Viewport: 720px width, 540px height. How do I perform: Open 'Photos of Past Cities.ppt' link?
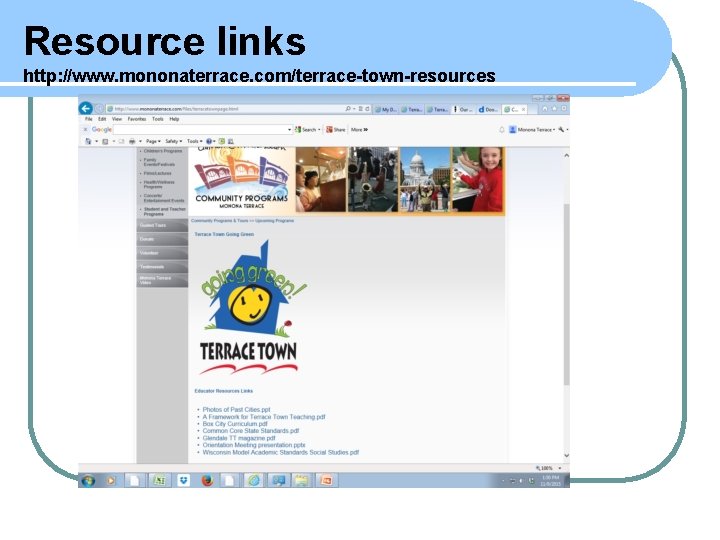coord(236,409)
